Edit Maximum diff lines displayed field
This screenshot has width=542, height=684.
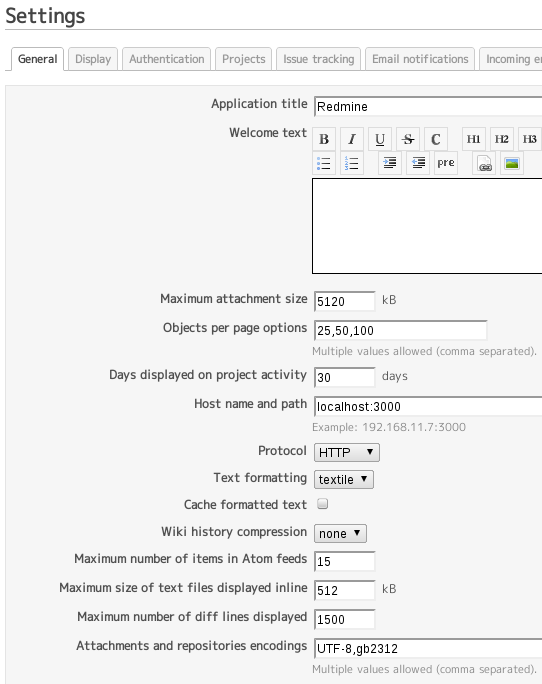[344, 619]
